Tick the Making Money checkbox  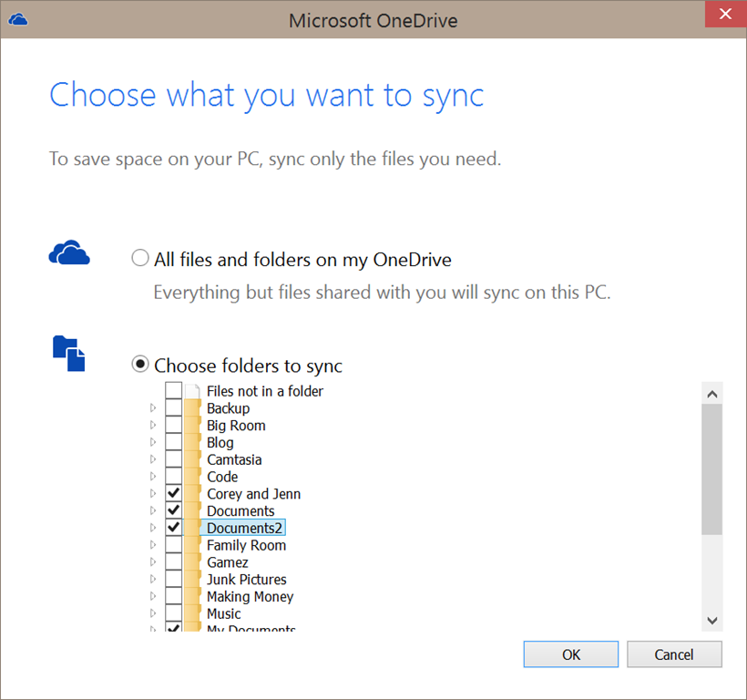tap(173, 596)
